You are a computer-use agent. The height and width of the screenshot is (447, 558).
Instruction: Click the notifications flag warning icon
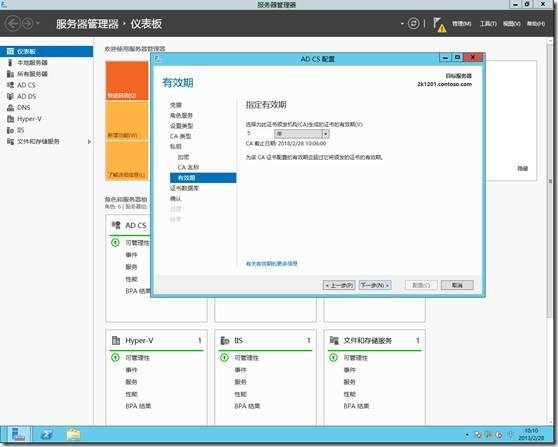click(x=439, y=25)
